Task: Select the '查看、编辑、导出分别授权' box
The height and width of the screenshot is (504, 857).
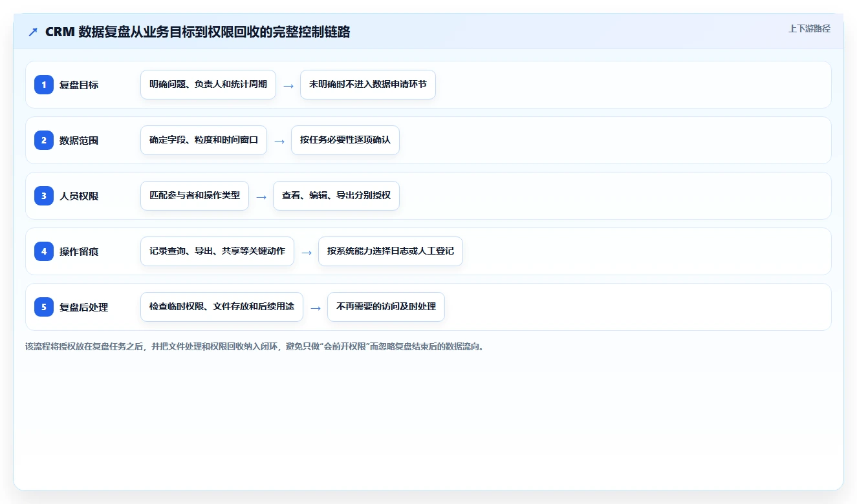Action: [x=336, y=196]
